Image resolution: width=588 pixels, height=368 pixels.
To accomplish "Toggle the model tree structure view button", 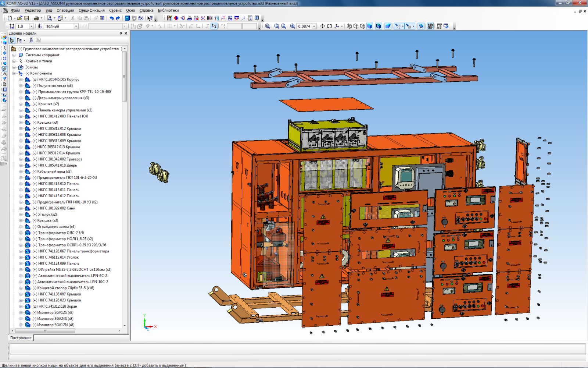I will click(x=12, y=40).
